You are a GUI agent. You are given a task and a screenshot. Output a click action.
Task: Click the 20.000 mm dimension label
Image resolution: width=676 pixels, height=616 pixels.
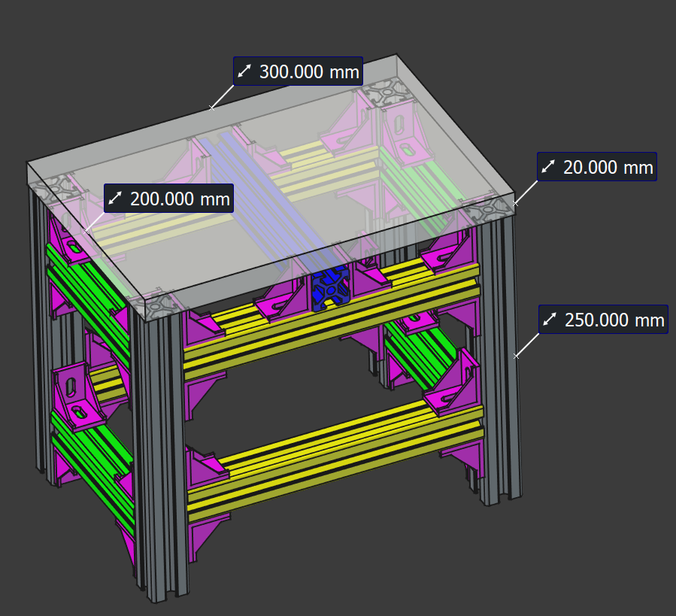point(597,167)
